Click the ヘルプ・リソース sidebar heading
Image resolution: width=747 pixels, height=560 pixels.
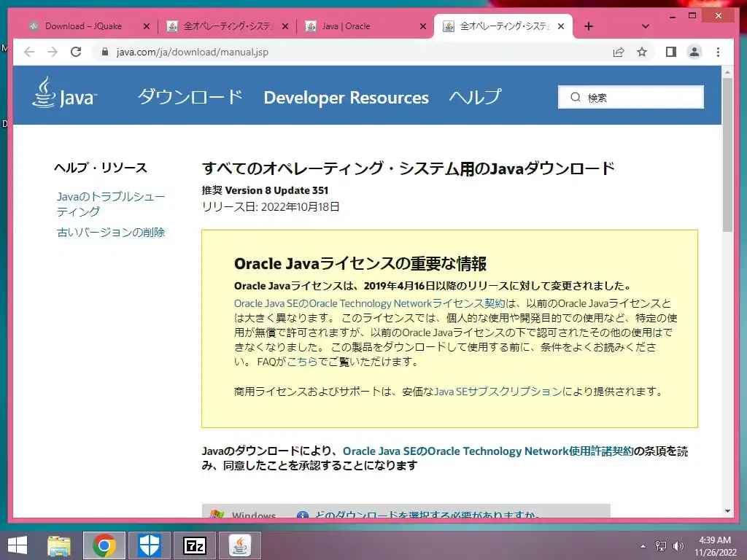pos(101,168)
